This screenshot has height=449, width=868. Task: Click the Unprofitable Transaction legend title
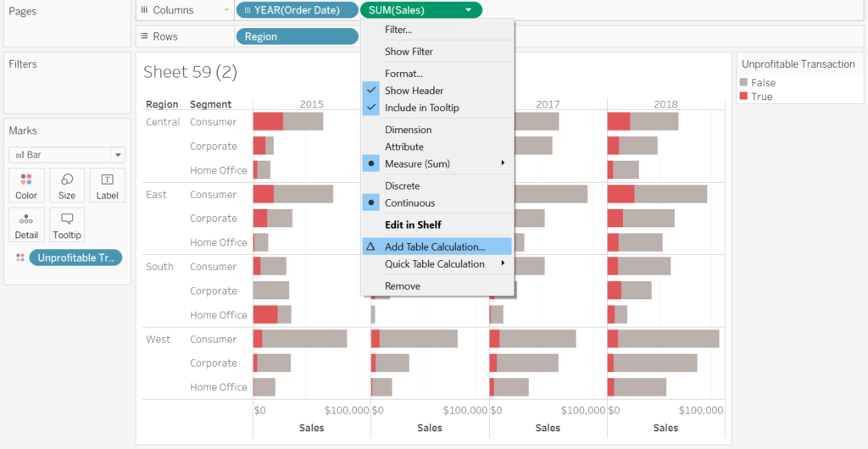798,64
